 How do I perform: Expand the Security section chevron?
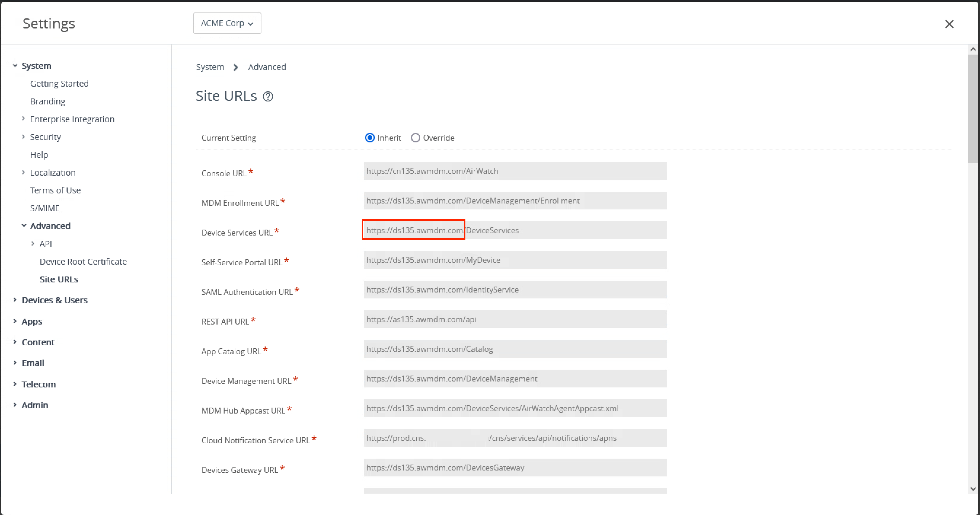click(24, 137)
